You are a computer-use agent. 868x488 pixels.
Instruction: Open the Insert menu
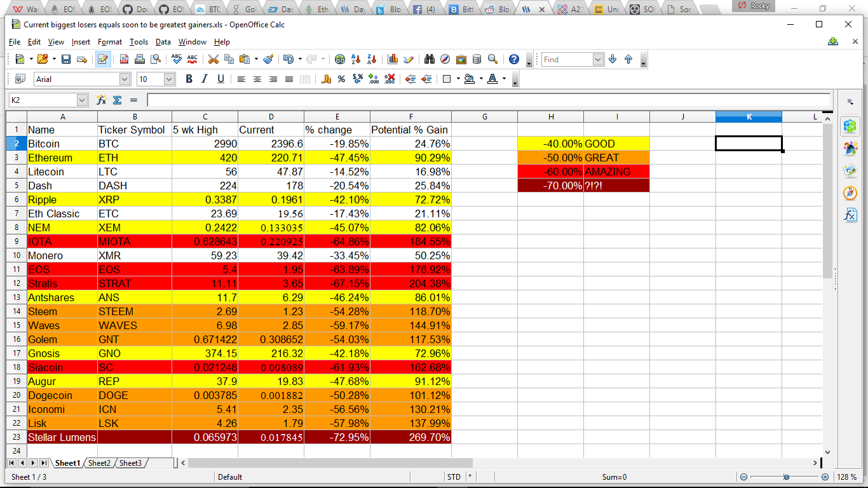(81, 42)
